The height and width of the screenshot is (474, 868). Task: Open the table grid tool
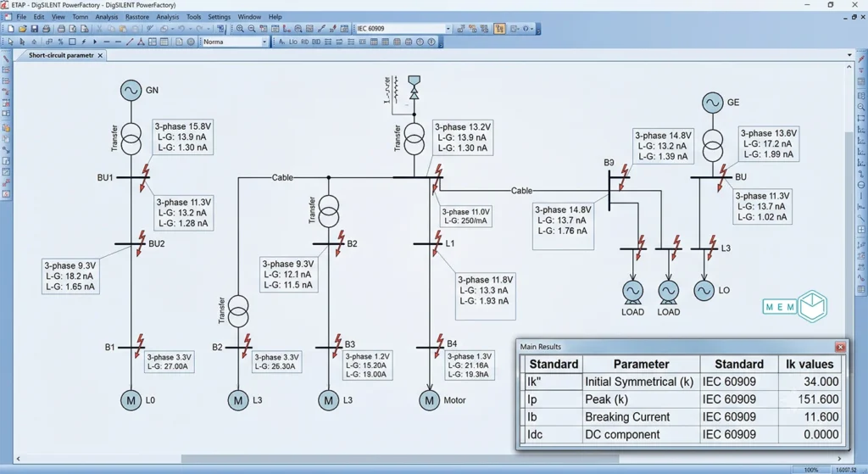(164, 42)
